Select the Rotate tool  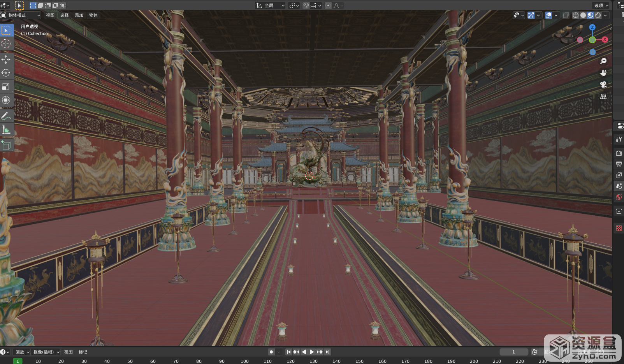point(6,73)
